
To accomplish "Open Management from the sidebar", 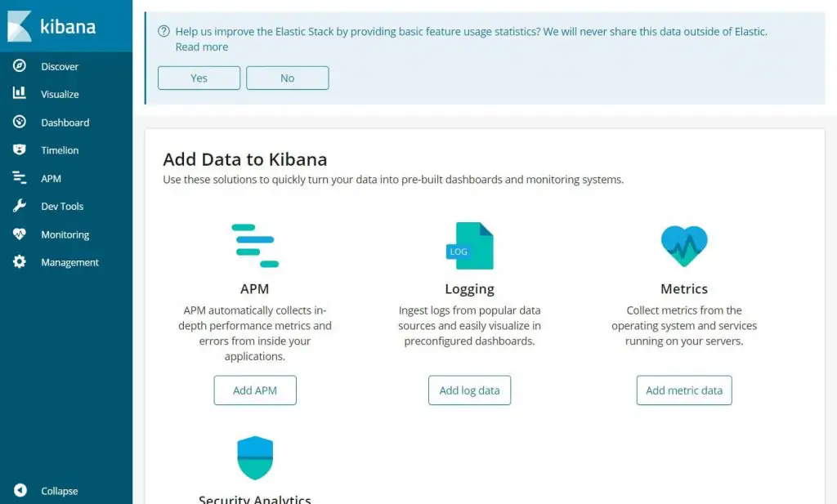I will [x=70, y=262].
